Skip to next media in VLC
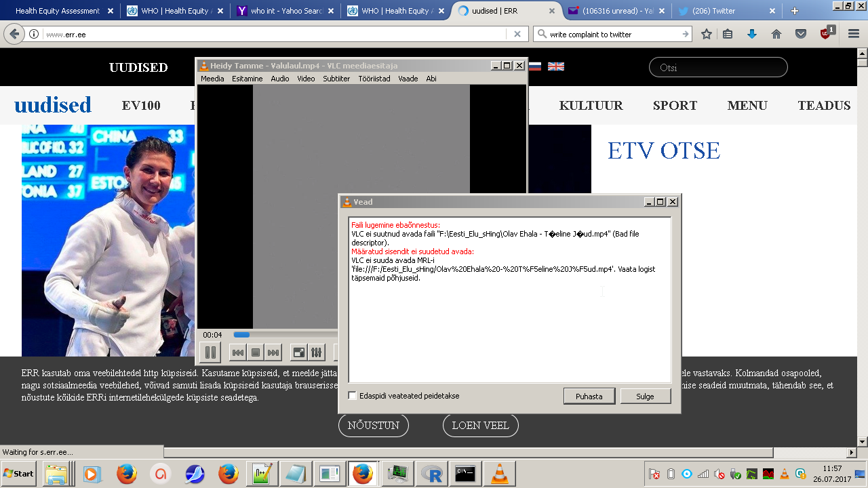This screenshot has height=488, width=868. (273, 352)
